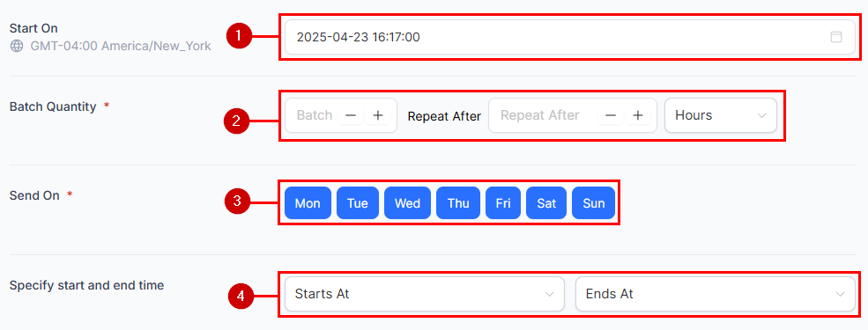Decrease Batch quantity with minus button
Image resolution: width=868 pixels, height=330 pixels.
point(351,115)
